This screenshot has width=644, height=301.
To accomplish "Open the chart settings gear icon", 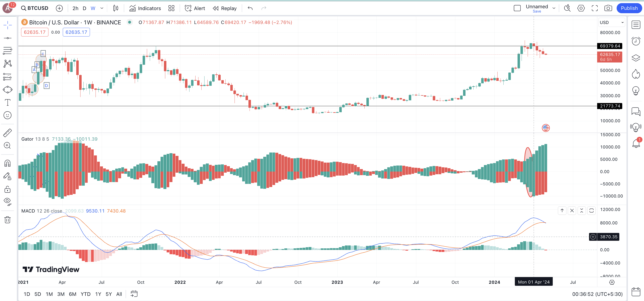I will pos(581,8).
